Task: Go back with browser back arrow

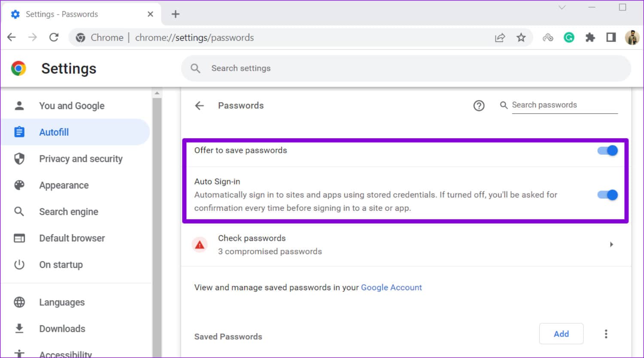Action: click(12, 37)
